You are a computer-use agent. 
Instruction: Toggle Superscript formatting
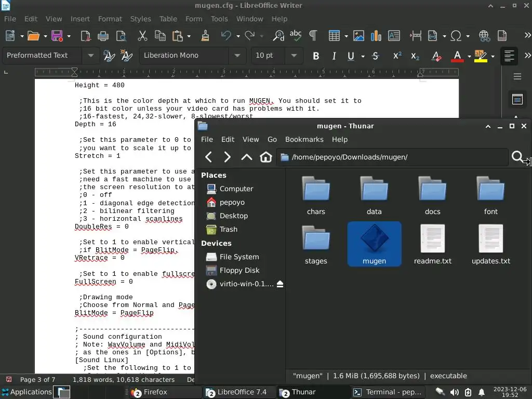pyautogui.click(x=397, y=56)
